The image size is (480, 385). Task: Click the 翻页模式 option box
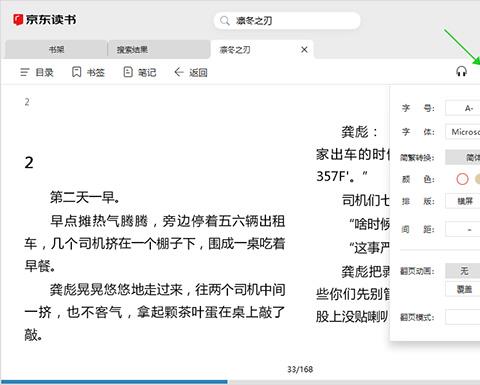tap(463, 317)
